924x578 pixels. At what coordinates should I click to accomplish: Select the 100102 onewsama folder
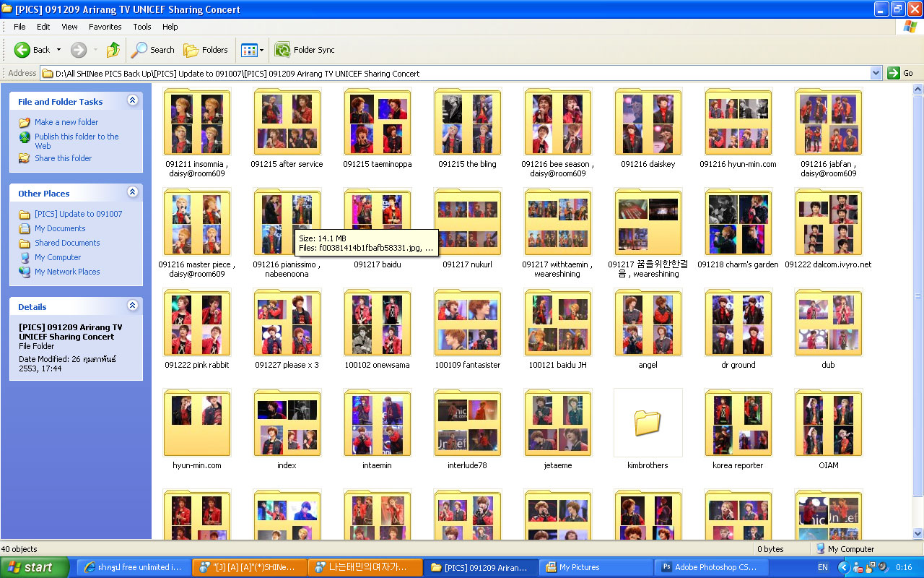tap(378, 323)
